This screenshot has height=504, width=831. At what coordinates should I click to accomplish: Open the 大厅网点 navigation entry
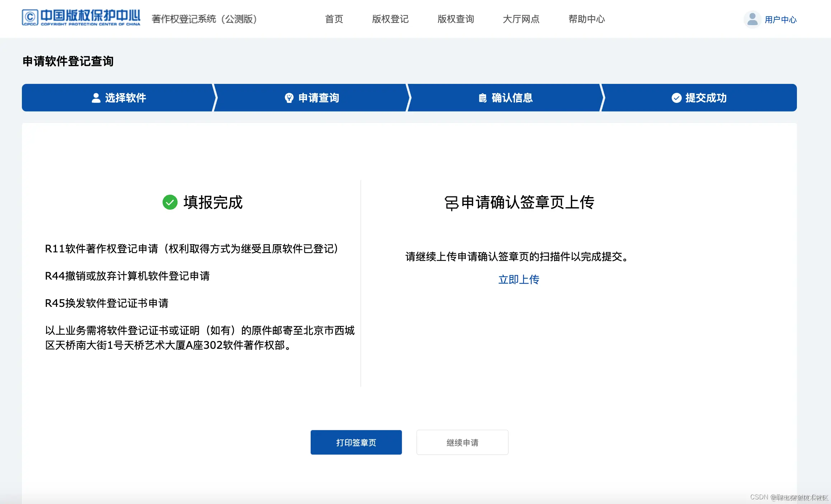(521, 19)
